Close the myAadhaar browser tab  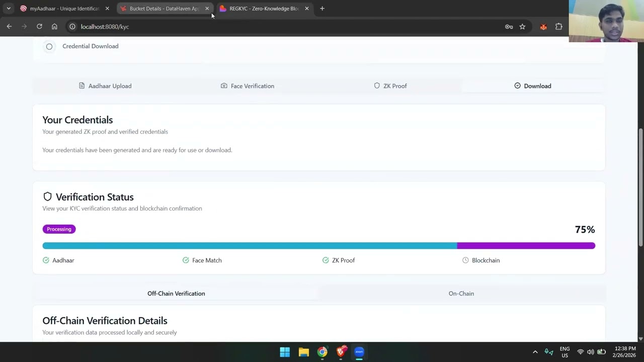107,9
